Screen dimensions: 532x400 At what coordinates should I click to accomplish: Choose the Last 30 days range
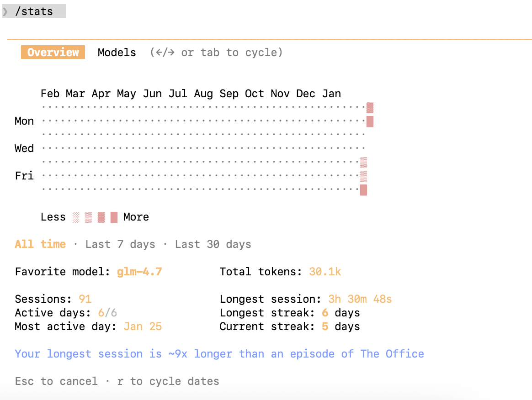(213, 244)
